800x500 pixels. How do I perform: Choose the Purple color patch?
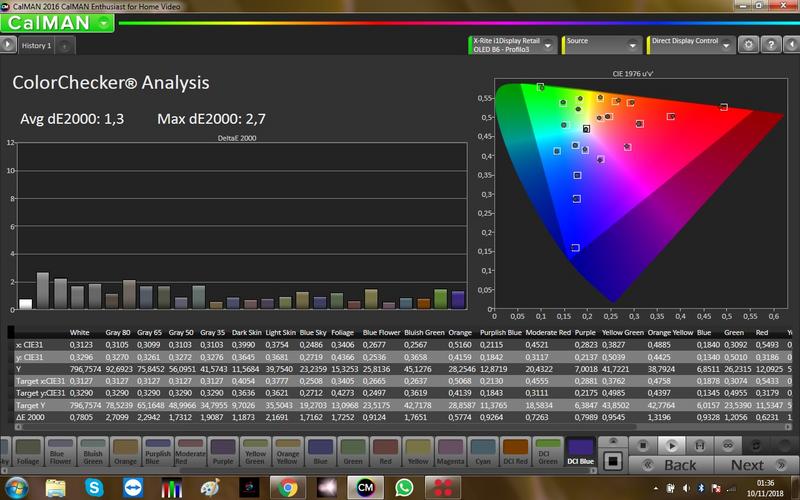pos(223,452)
